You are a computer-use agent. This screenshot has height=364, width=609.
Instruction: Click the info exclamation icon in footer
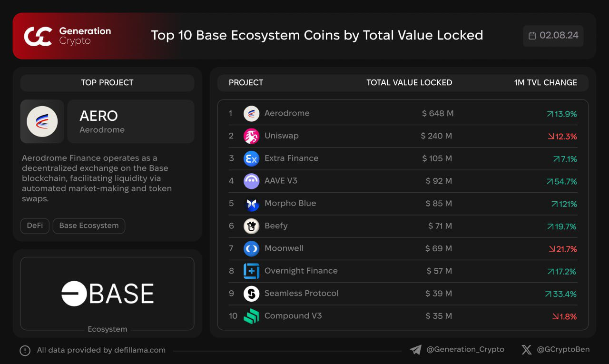[25, 351]
